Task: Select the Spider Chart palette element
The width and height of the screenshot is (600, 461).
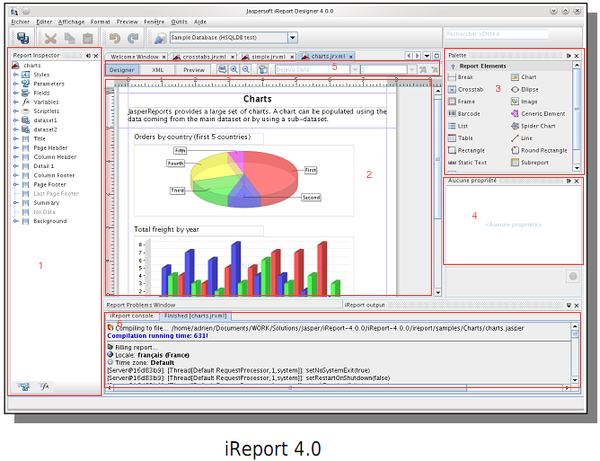Action: (533, 126)
